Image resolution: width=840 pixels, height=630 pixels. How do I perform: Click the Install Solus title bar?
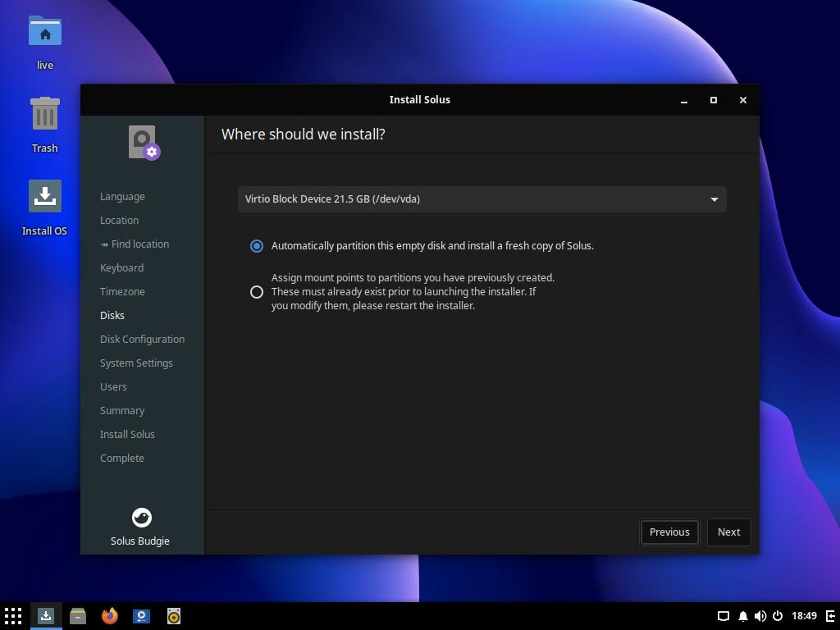click(x=419, y=99)
